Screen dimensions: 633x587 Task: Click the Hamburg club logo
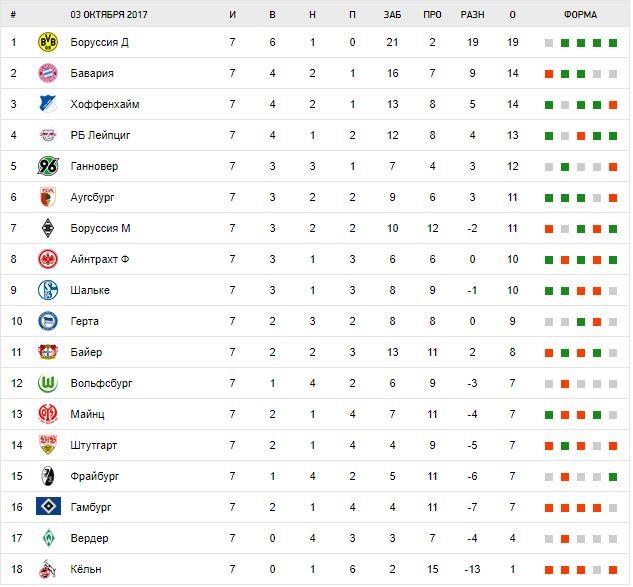(x=46, y=507)
